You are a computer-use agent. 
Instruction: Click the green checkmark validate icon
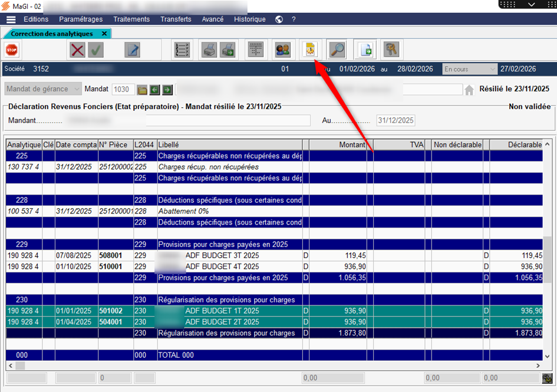coord(95,50)
